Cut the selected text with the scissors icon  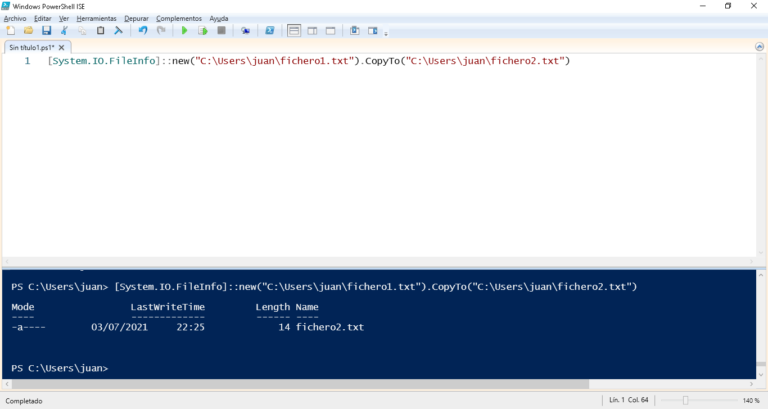point(64,31)
